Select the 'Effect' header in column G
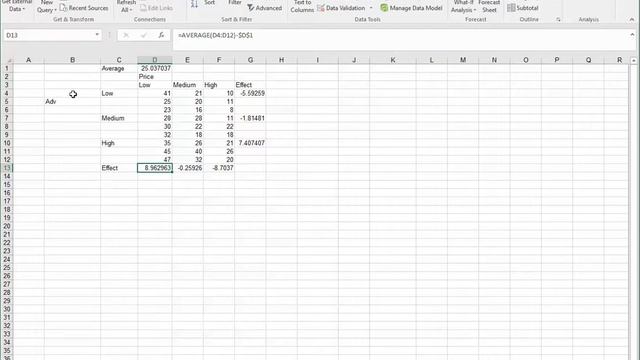The height and width of the screenshot is (360, 640). point(250,85)
